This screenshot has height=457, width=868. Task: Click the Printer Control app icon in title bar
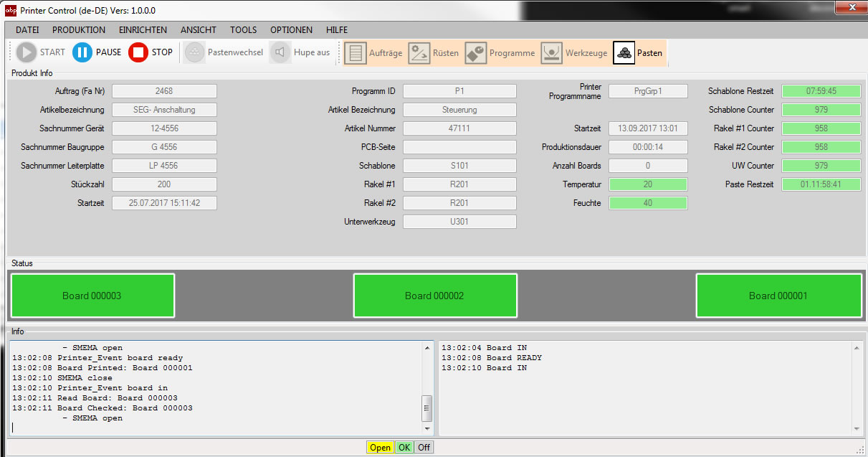coord(11,10)
